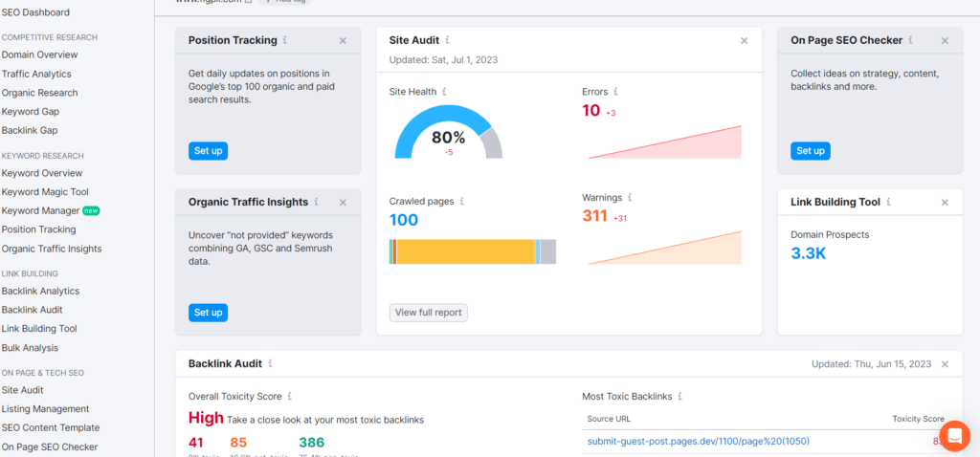Screen dimensions: 980x457
Task: Open info icon next to Organic Traffic Insights title
Action: (x=316, y=202)
